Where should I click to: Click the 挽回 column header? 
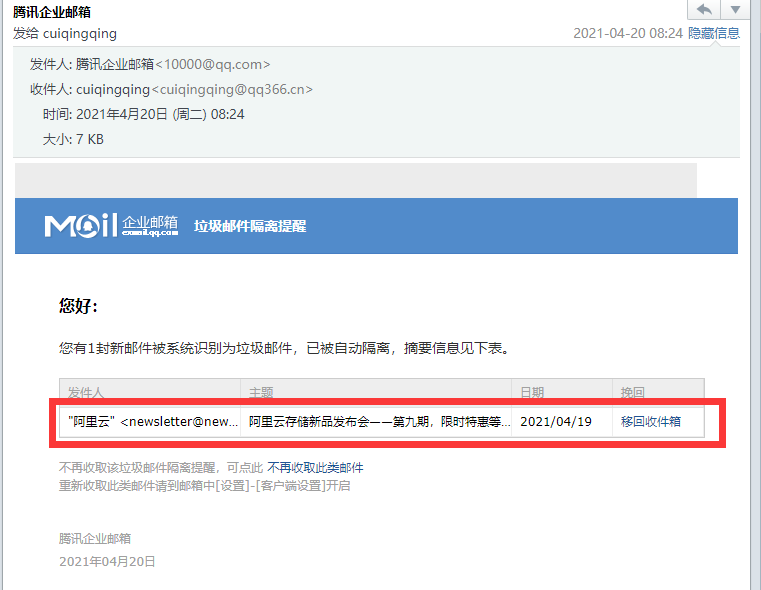(633, 392)
